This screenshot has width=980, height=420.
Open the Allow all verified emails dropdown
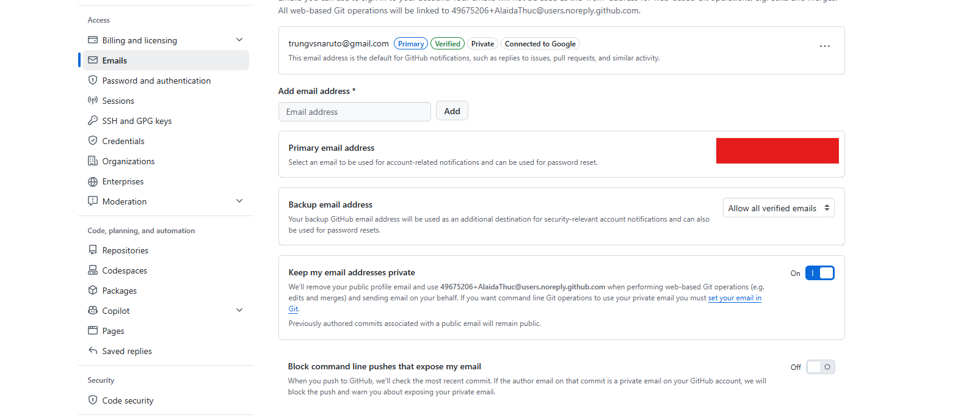pos(779,208)
